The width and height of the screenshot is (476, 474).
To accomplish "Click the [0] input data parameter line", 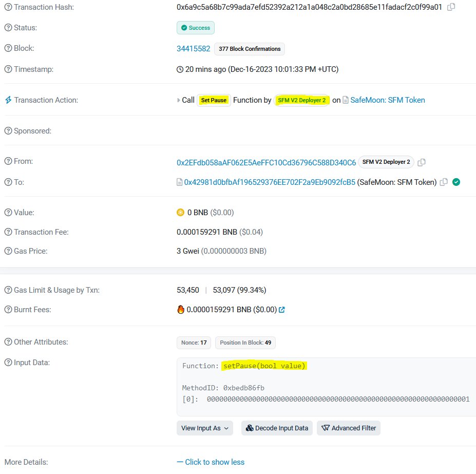I will click(x=326, y=400).
